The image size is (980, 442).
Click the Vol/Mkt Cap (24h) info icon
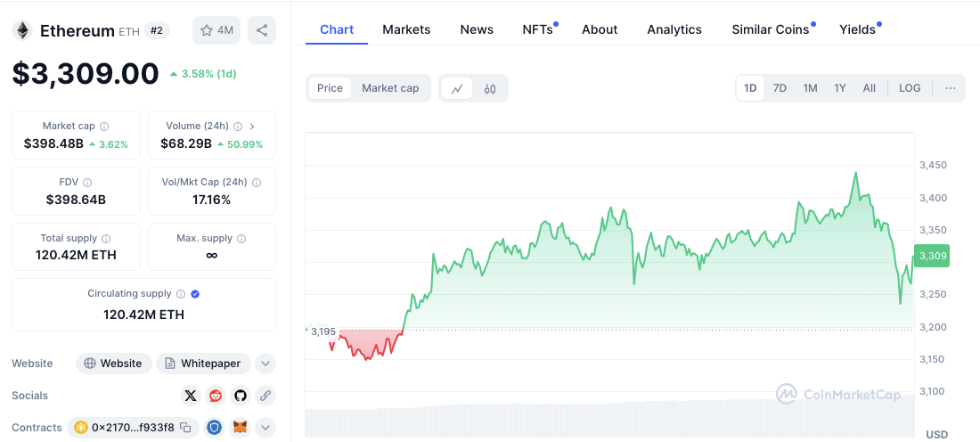(257, 183)
